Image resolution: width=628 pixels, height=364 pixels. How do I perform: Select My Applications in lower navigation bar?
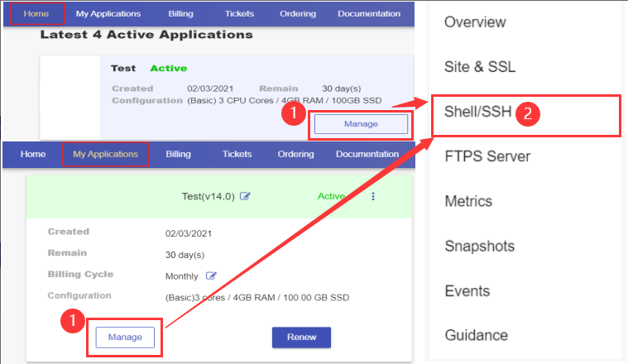pyautogui.click(x=106, y=154)
